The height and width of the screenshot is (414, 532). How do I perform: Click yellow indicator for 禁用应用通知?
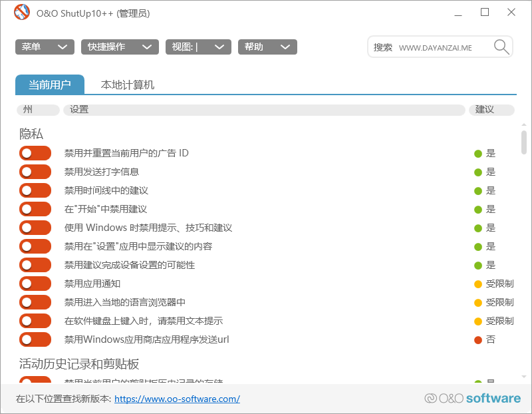477,284
